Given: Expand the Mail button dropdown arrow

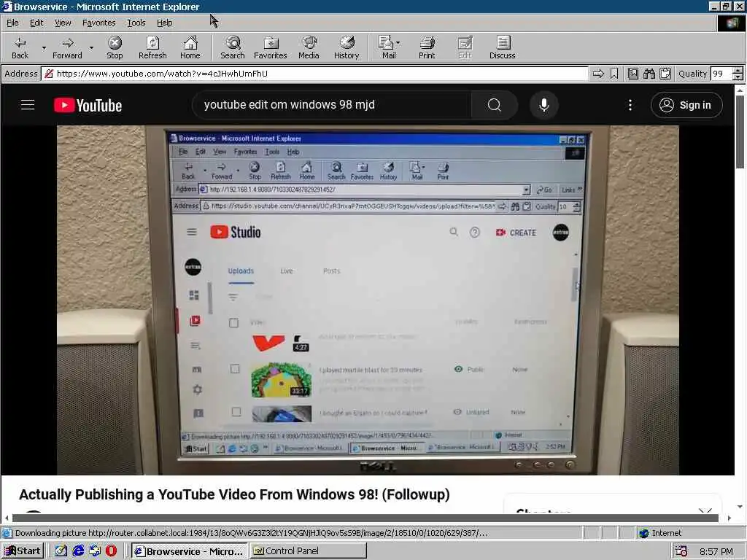Looking at the screenshot, I should [398, 43].
